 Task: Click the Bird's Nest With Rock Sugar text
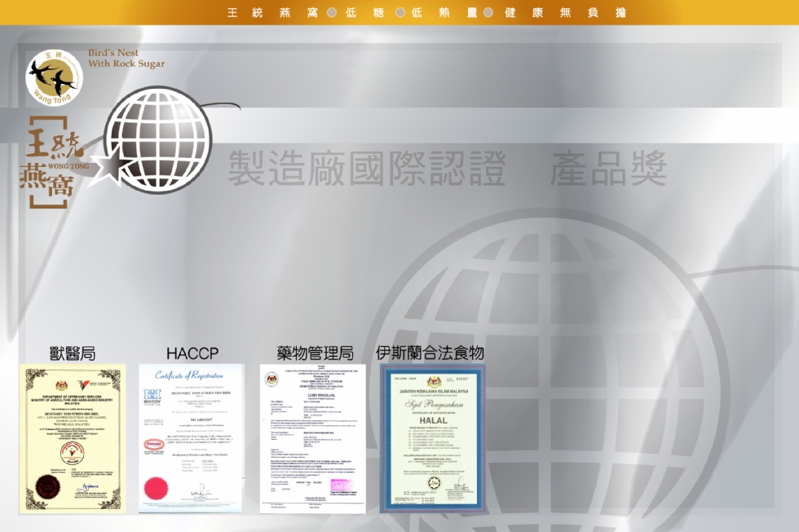126,58
